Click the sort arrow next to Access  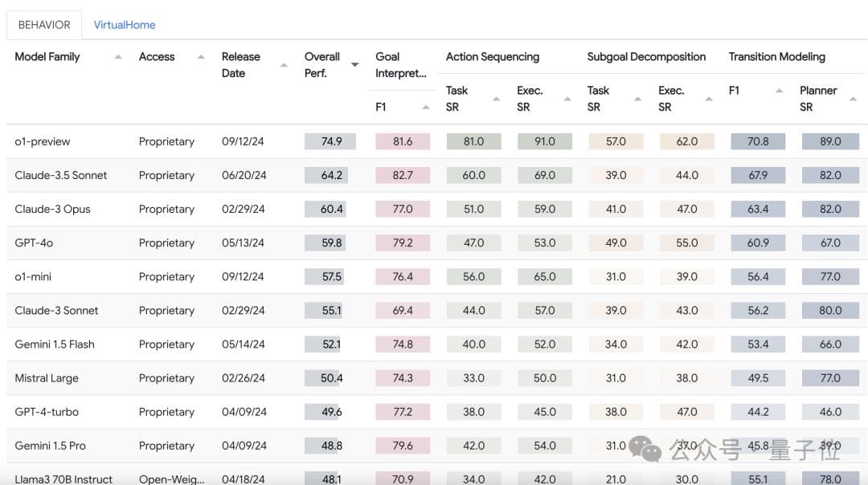201,57
